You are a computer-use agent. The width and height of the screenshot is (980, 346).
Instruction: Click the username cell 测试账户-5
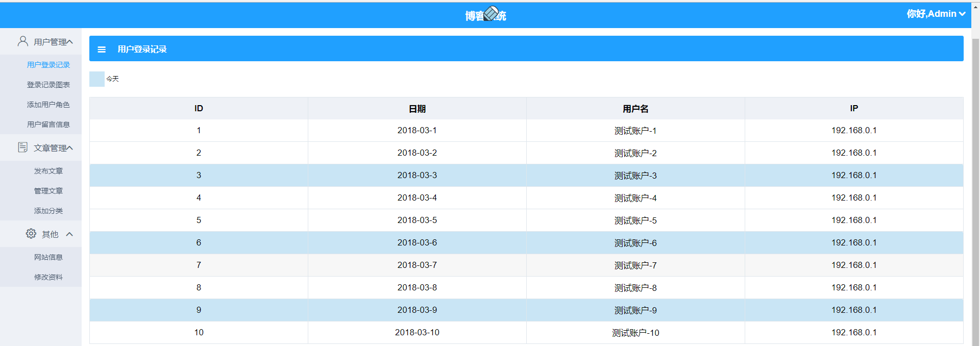[x=635, y=220]
